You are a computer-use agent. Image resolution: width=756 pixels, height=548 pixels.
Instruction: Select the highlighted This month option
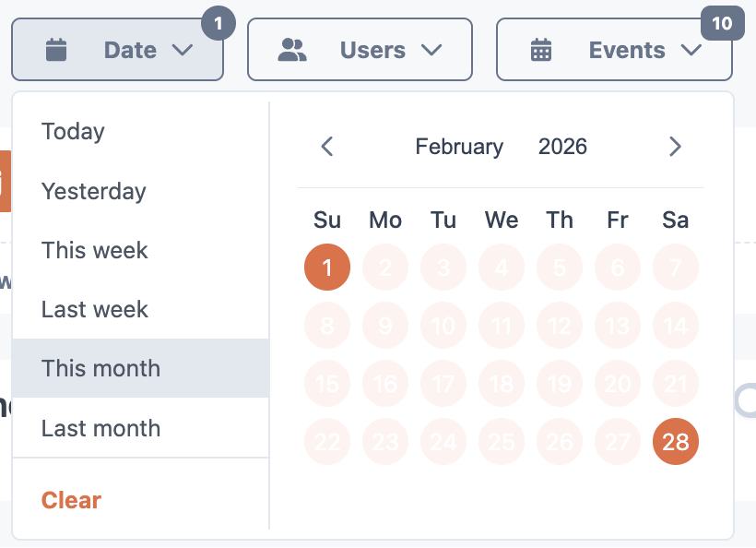point(100,368)
